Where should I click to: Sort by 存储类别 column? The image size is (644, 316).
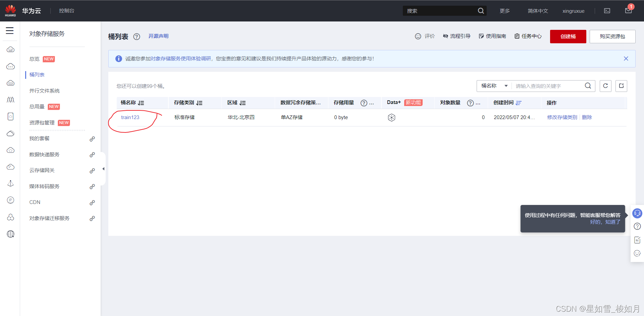pyautogui.click(x=200, y=103)
